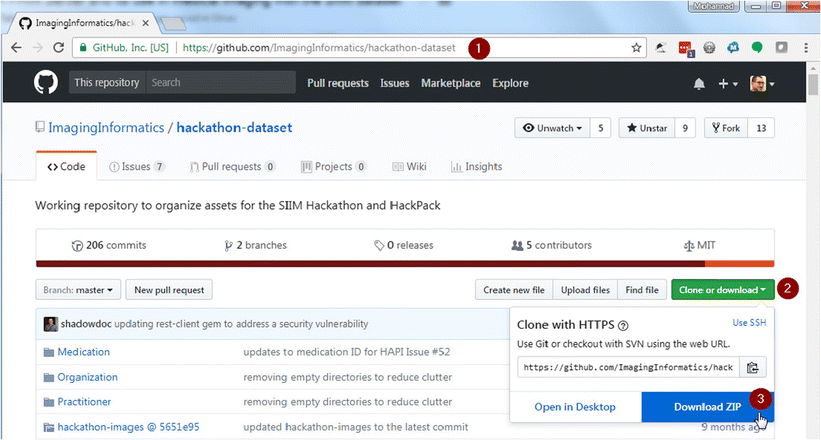Open the notifications bell
The width and height of the screenshot is (821, 440).
[699, 84]
